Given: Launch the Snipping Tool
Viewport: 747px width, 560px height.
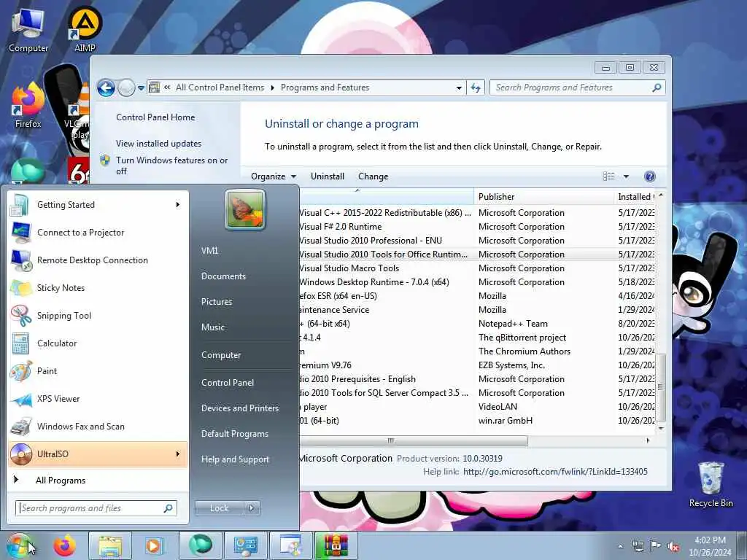Looking at the screenshot, I should click(x=98, y=315).
